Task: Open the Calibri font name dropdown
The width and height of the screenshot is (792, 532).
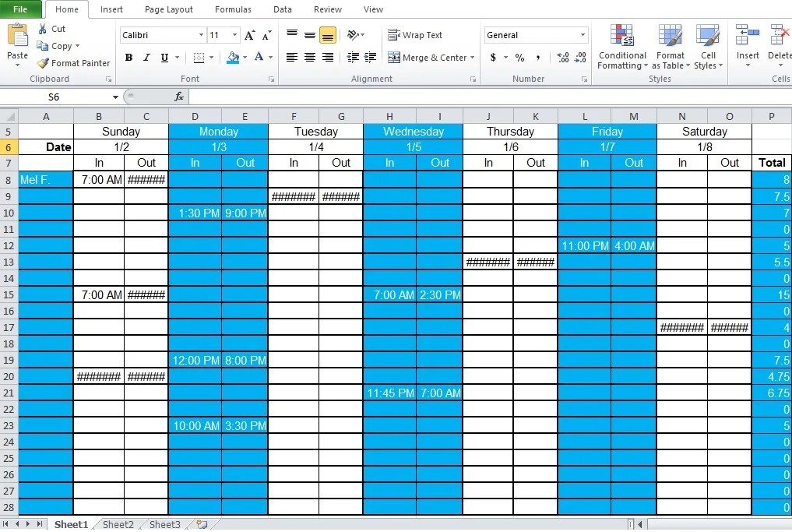Action: 201,35
